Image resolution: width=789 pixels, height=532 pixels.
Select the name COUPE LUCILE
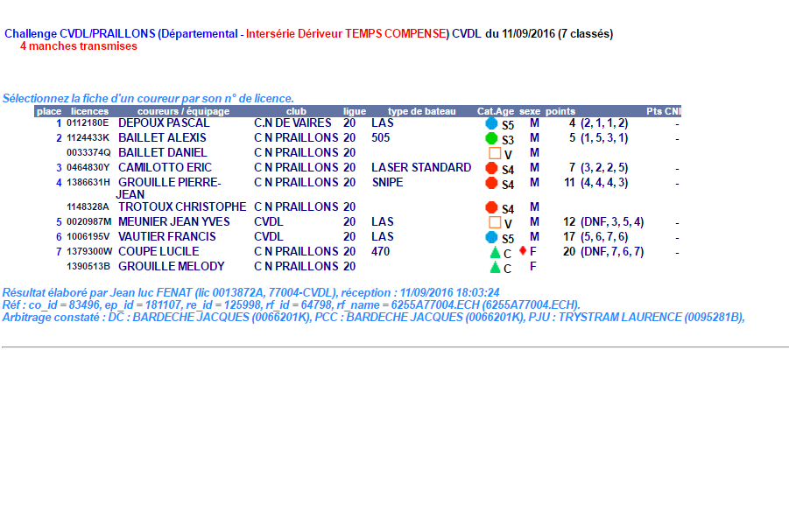[x=159, y=251]
